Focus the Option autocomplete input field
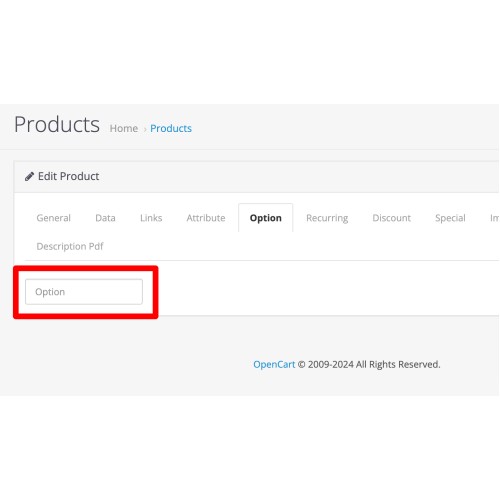The image size is (500, 500). pyautogui.click(x=84, y=292)
